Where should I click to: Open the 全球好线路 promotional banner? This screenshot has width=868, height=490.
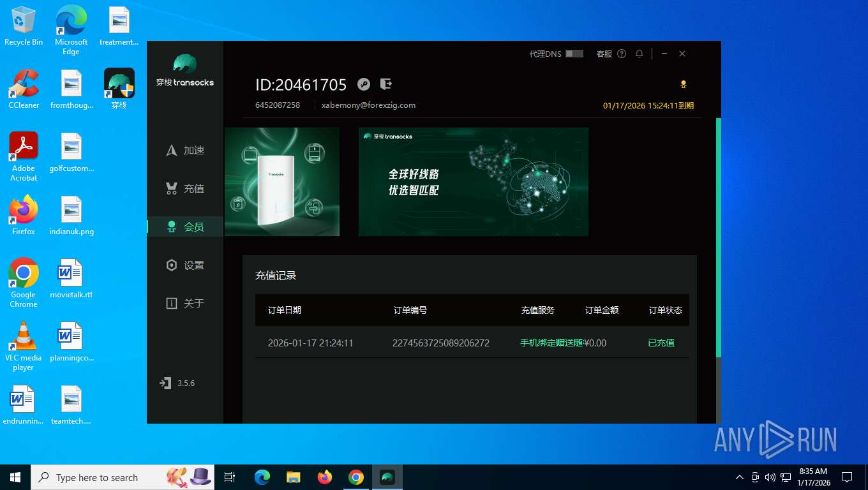474,182
